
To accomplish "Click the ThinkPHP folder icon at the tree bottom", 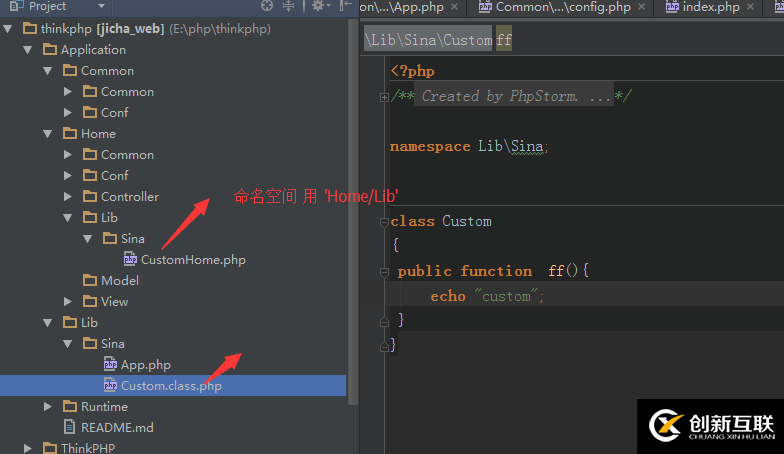I will pos(50,448).
